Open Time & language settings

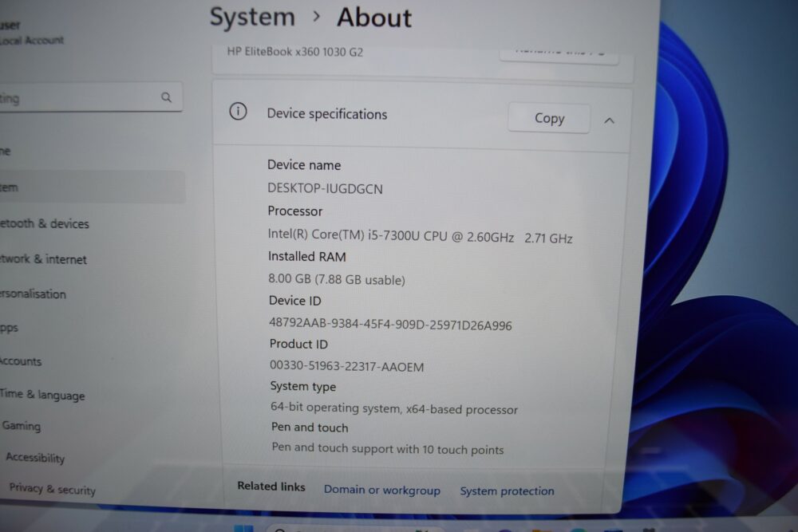click(x=42, y=395)
